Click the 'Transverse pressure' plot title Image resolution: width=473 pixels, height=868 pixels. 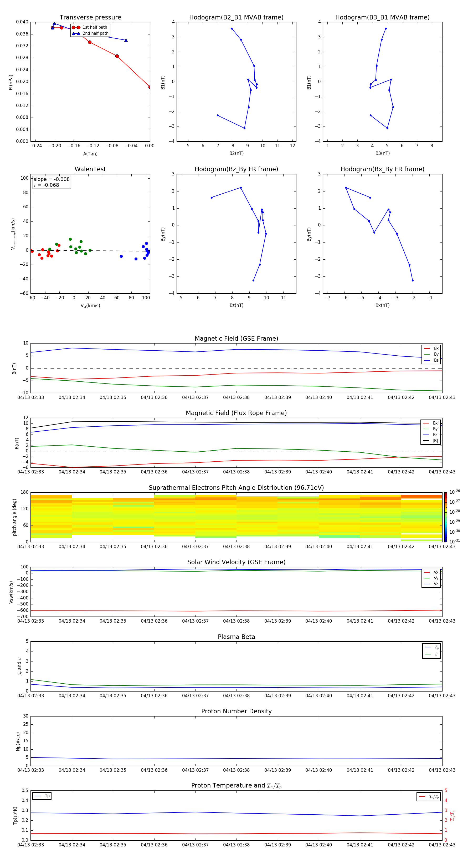90,18
